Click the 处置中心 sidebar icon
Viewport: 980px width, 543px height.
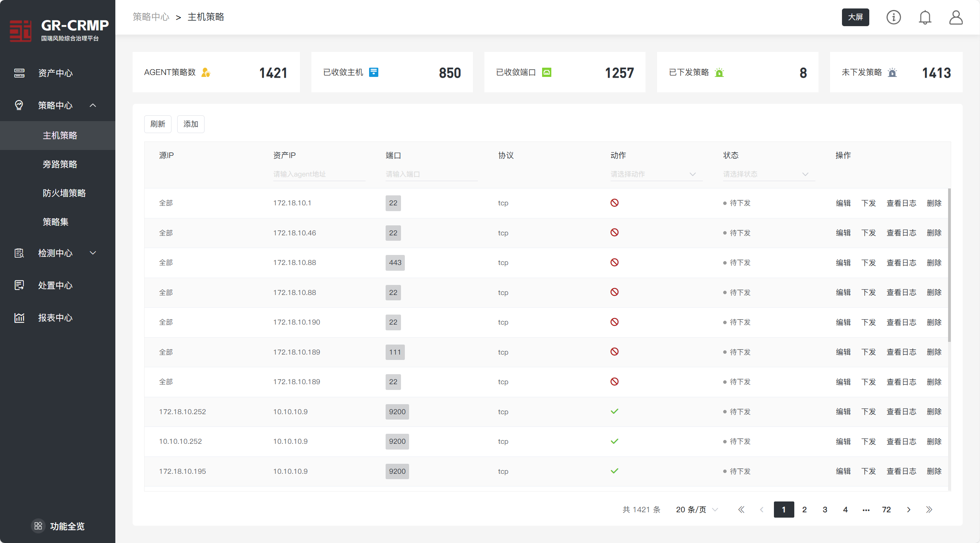(19, 285)
